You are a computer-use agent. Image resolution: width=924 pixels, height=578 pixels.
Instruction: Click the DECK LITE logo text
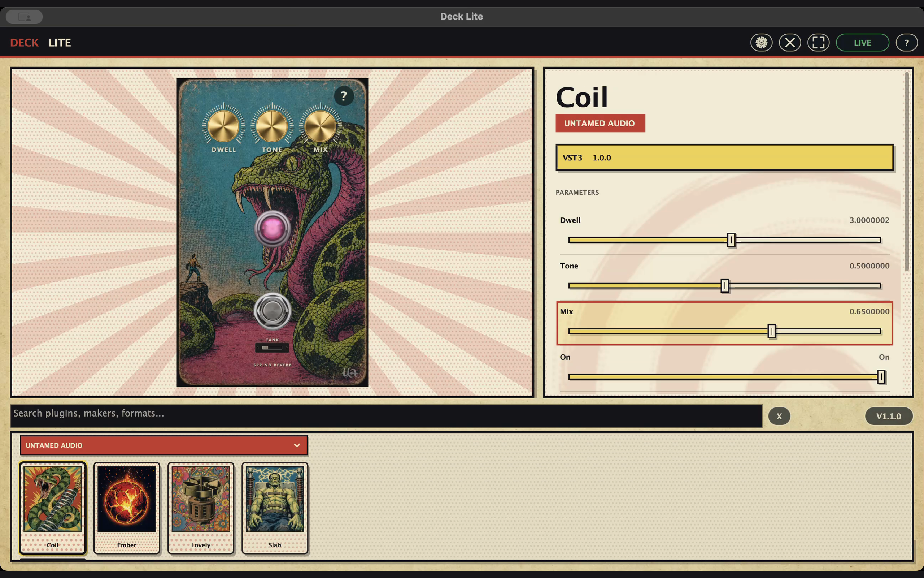coord(40,42)
